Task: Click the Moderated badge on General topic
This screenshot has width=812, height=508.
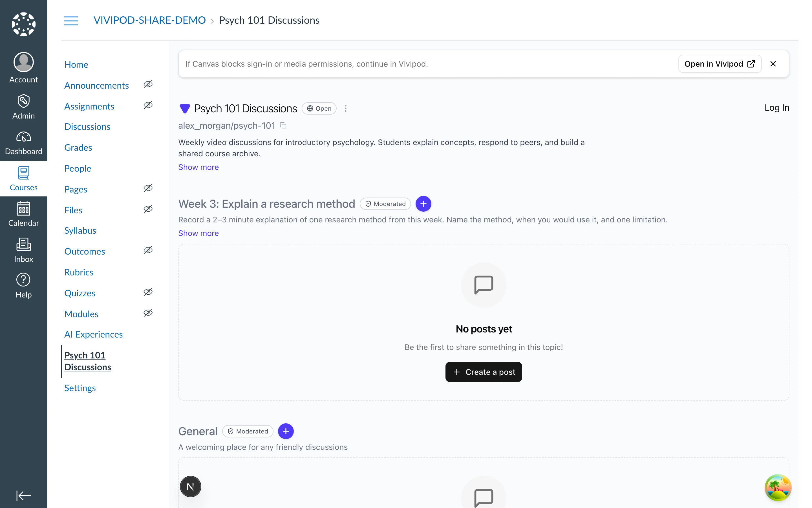Action: (248, 432)
